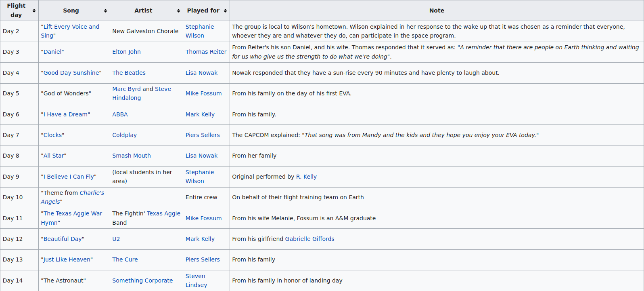Sort table by Played for column arrows
This screenshot has height=291, width=644.
pos(225,11)
